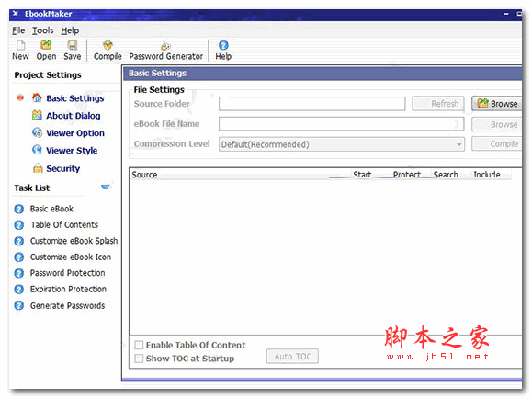
Task: Select the Security lock icon
Action: 38,167
